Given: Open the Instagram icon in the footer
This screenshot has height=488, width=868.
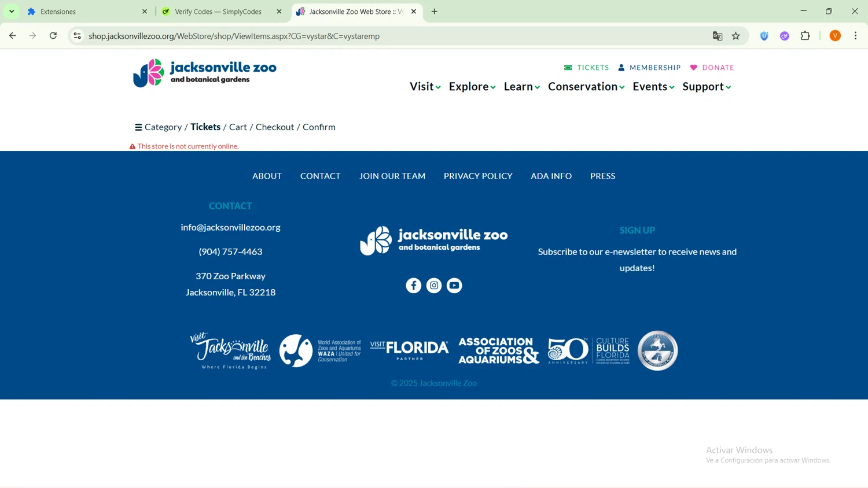Looking at the screenshot, I should coord(434,286).
